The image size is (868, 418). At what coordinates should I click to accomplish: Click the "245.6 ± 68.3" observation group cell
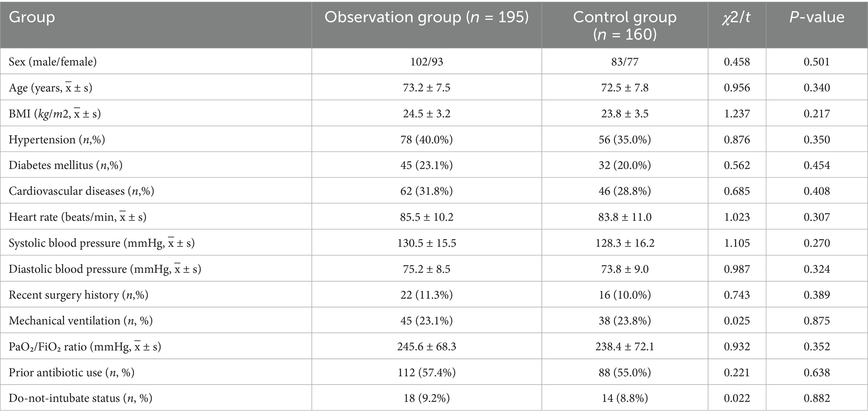[426, 347]
